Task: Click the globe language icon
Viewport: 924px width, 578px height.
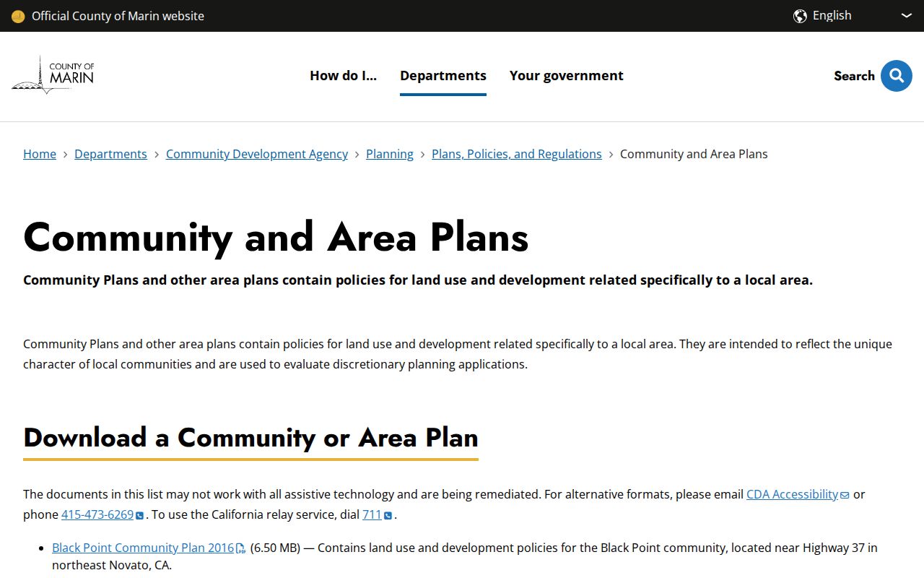Action: pyautogui.click(x=800, y=16)
